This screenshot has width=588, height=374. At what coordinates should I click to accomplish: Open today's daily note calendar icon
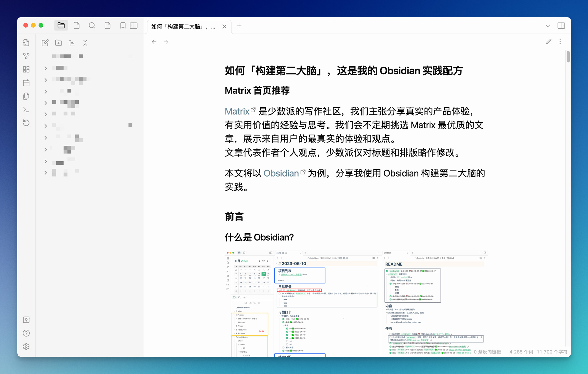26,83
